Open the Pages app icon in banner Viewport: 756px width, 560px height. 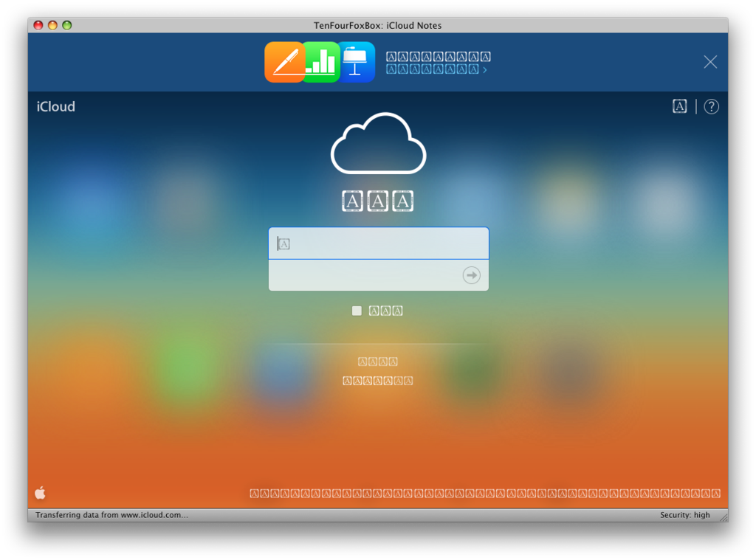pyautogui.click(x=284, y=62)
